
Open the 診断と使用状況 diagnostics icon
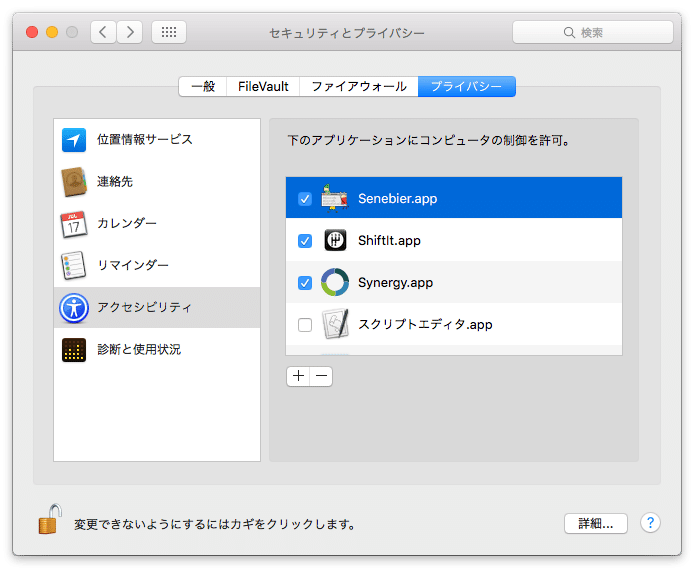click(73, 350)
